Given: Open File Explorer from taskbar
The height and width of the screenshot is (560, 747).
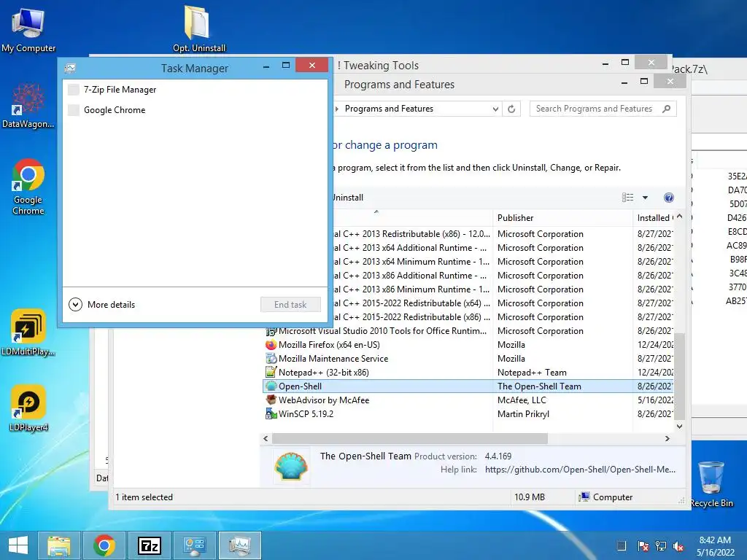Looking at the screenshot, I should [x=59, y=545].
